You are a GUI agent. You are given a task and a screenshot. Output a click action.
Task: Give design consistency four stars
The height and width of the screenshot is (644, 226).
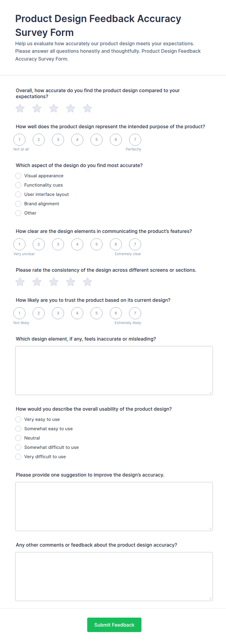[x=71, y=282]
